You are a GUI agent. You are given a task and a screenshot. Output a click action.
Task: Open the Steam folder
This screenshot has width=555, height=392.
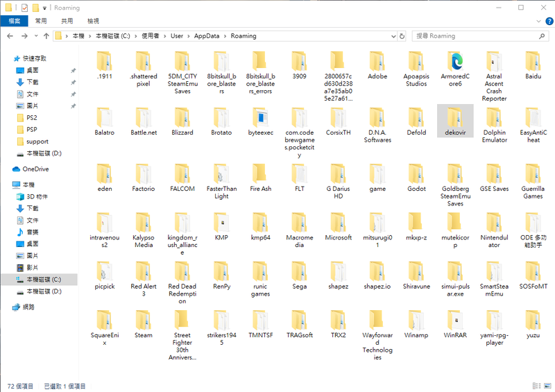click(x=144, y=325)
